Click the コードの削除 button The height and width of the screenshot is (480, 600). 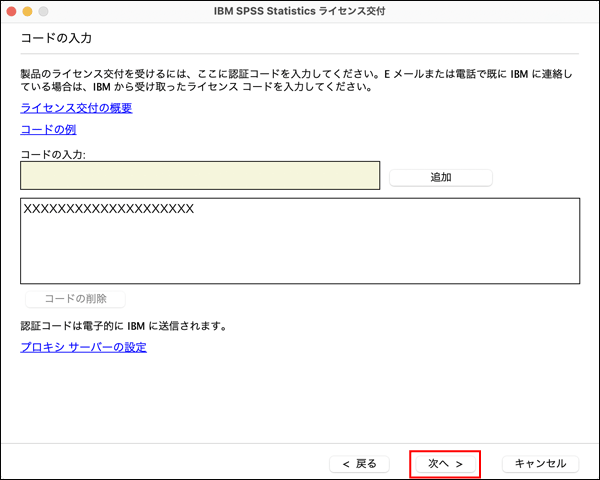[75, 299]
